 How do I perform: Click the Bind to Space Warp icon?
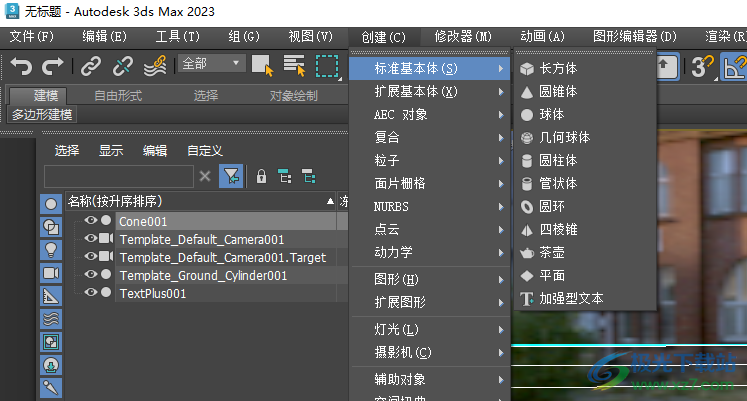[155, 66]
